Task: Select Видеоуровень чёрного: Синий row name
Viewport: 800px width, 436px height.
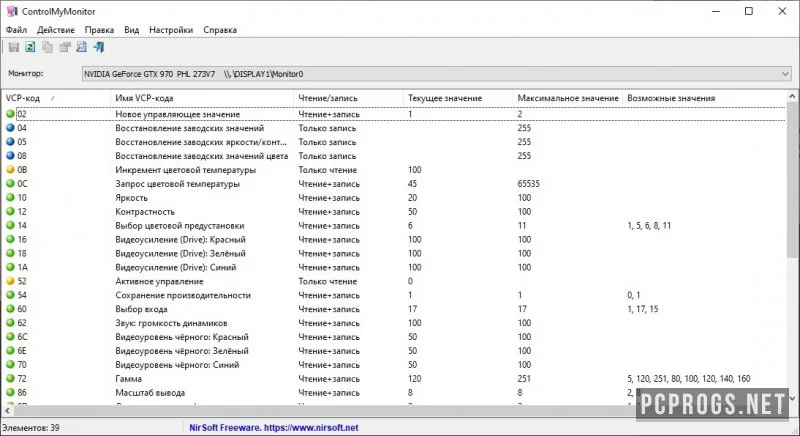Action: tap(177, 365)
